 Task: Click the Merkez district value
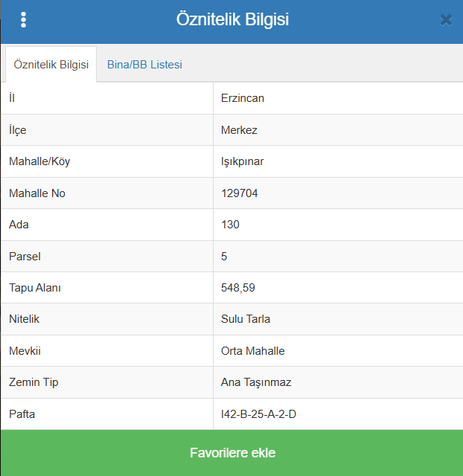[x=239, y=130]
